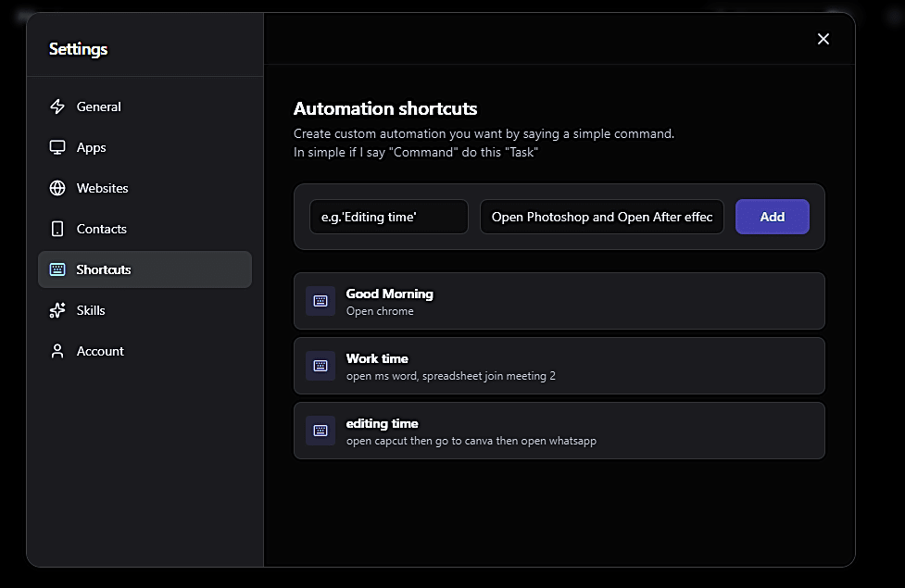The image size is (905, 588).
Task: Go to the Skills section
Action: pyautogui.click(x=90, y=310)
